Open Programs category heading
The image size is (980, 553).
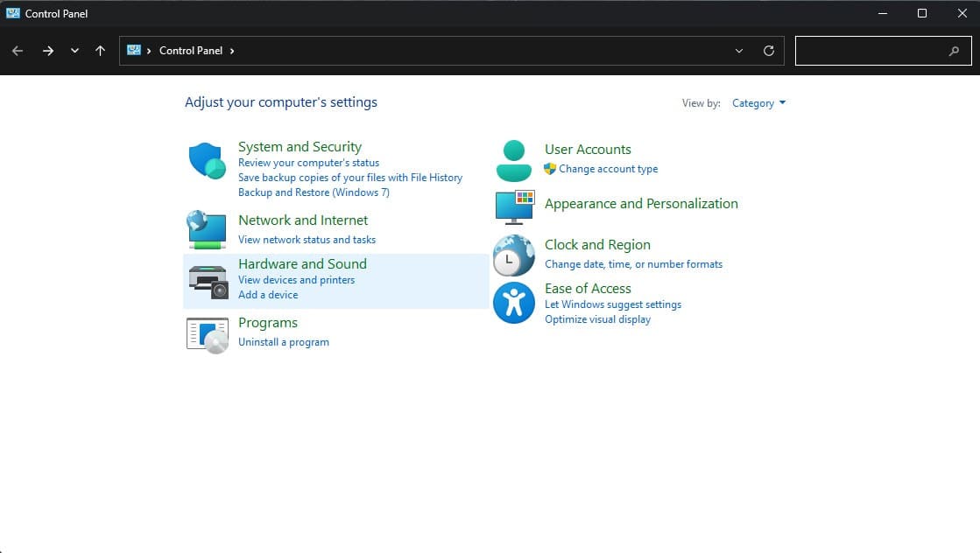[x=268, y=323]
